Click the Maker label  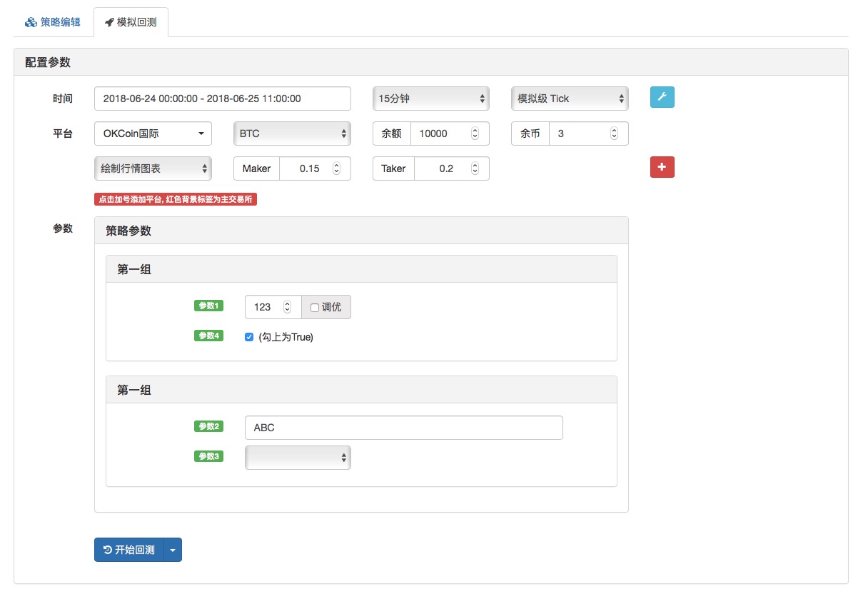257,168
